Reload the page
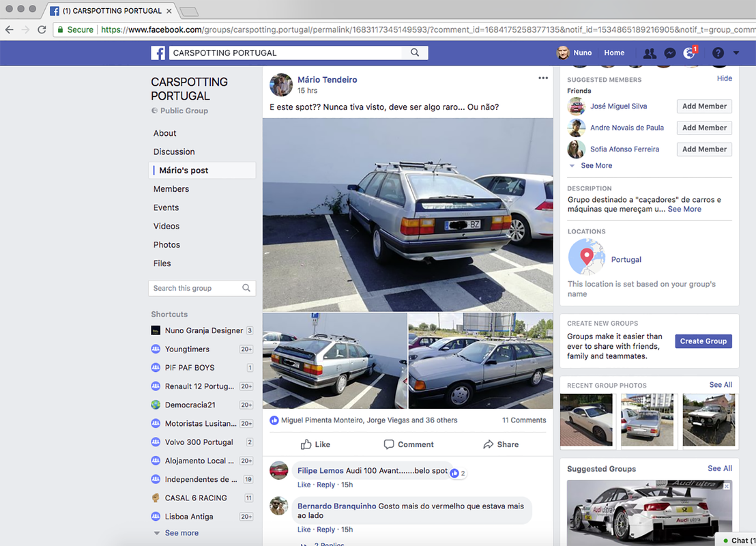Image resolution: width=756 pixels, height=546 pixels. point(42,29)
